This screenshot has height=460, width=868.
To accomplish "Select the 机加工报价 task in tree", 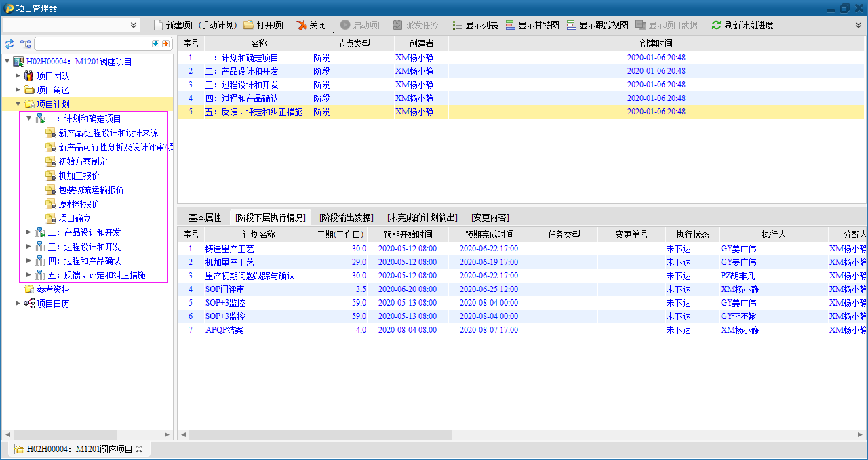I will 79,175.
